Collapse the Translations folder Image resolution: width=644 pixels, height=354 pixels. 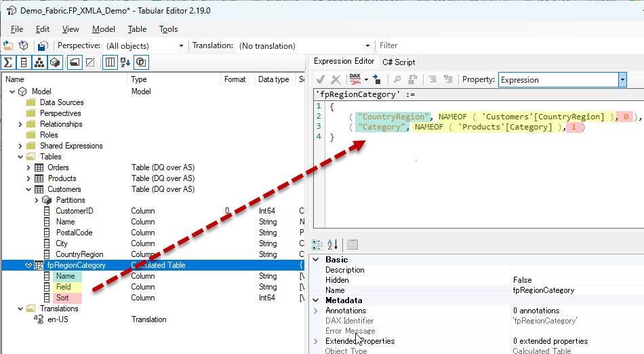pos(20,309)
